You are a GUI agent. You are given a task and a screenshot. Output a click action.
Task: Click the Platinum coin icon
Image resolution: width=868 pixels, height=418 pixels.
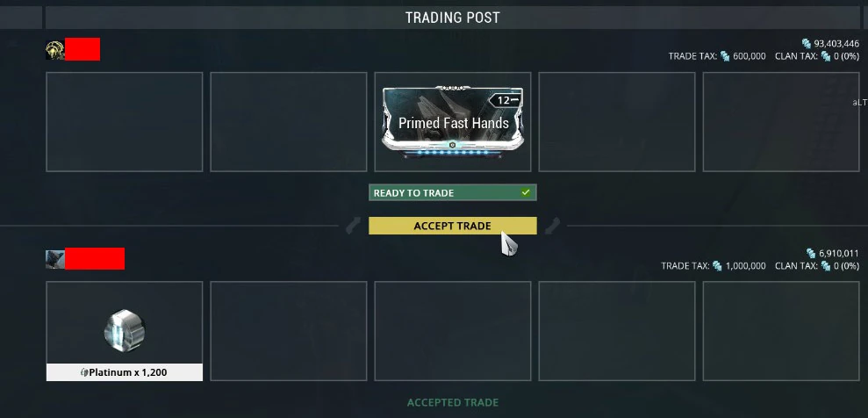pos(125,330)
